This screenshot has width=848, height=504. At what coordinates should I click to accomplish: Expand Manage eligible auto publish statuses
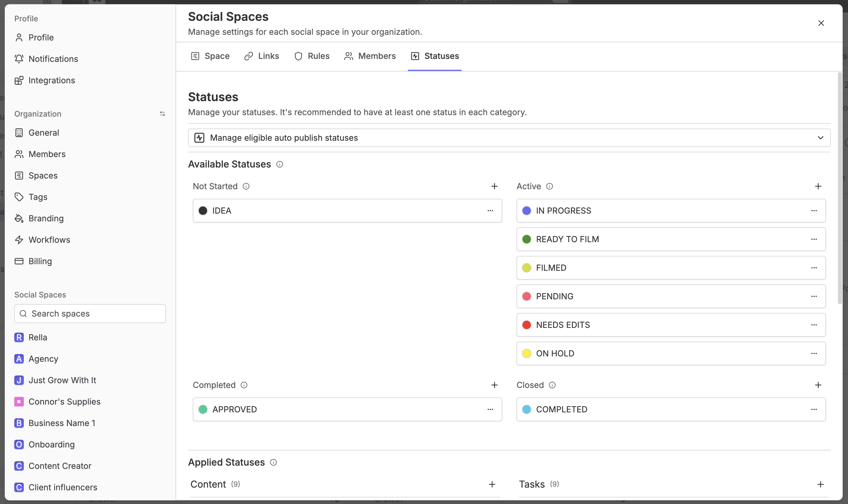pos(509,137)
